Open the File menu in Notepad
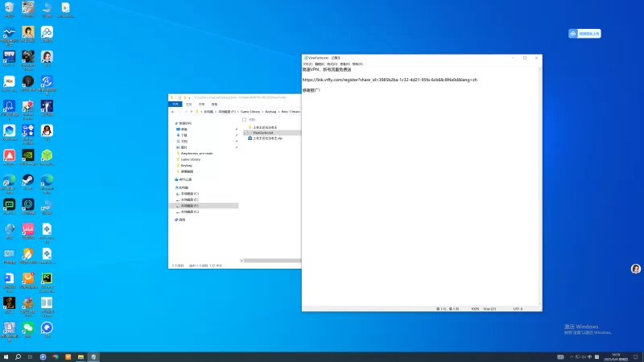This screenshot has height=362, width=644. (307, 64)
